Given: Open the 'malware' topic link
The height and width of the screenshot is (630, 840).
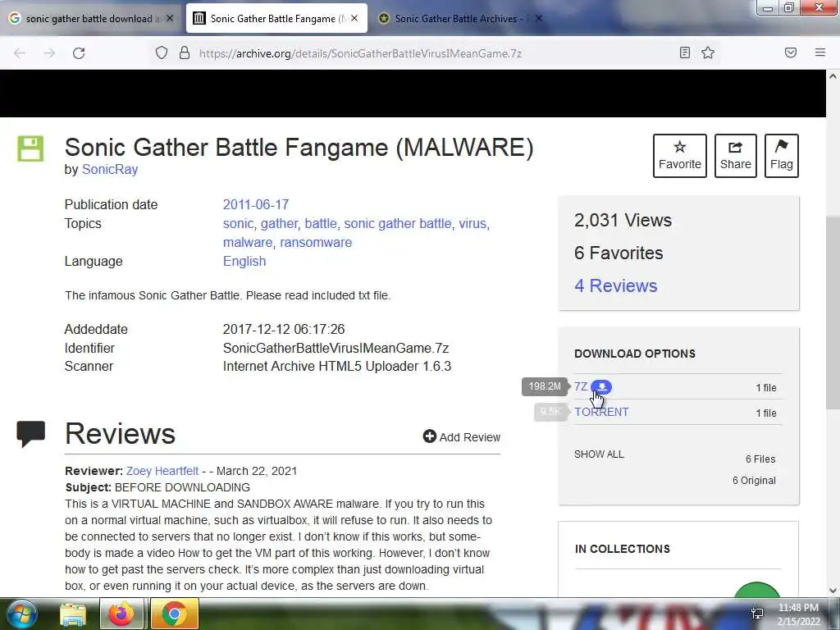Looking at the screenshot, I should coord(248,242).
